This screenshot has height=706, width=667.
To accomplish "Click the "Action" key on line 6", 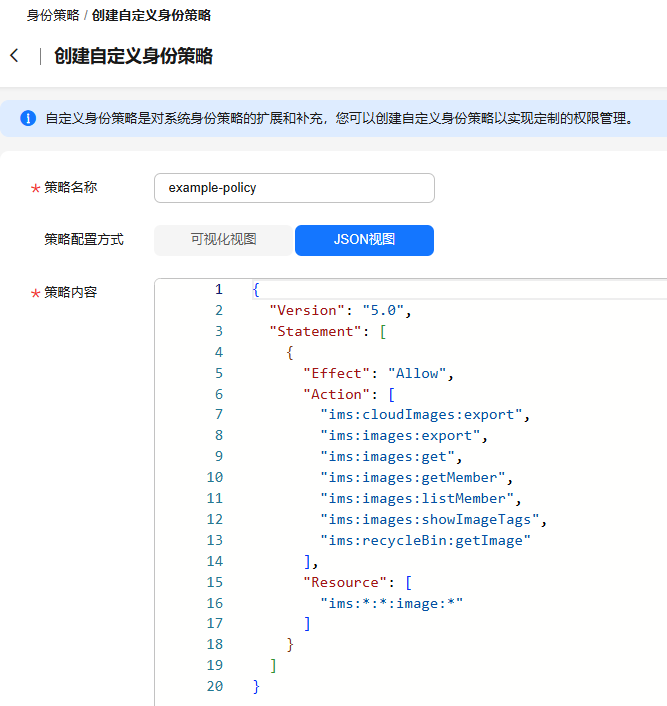I will 336,394.
